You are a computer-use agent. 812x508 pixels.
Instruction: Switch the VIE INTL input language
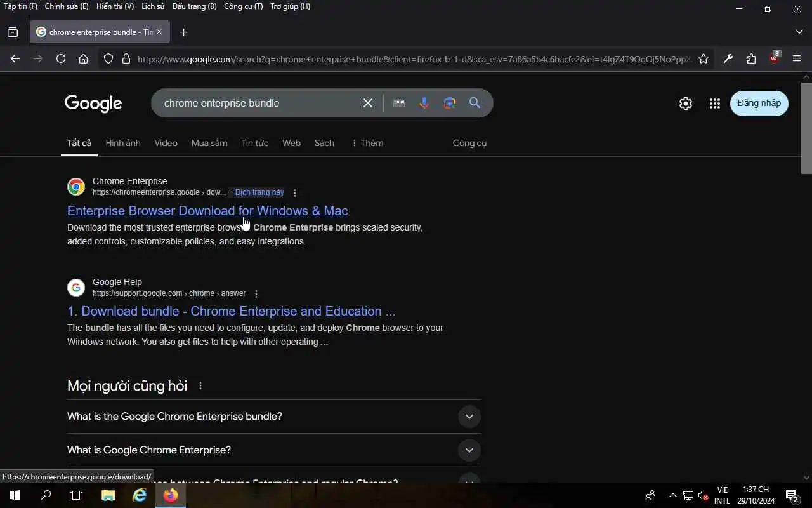[722, 495]
